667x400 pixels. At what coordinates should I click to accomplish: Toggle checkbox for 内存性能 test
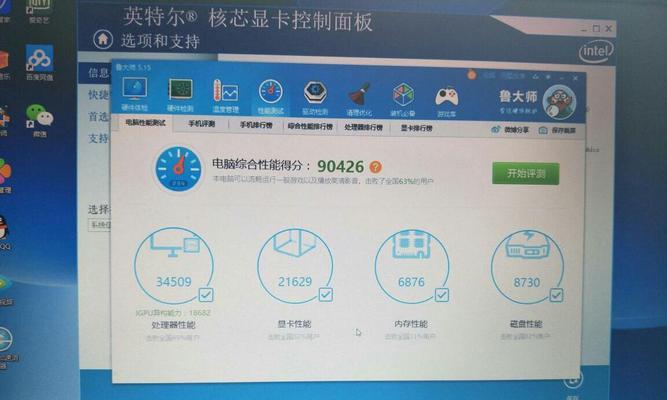tap(442, 295)
